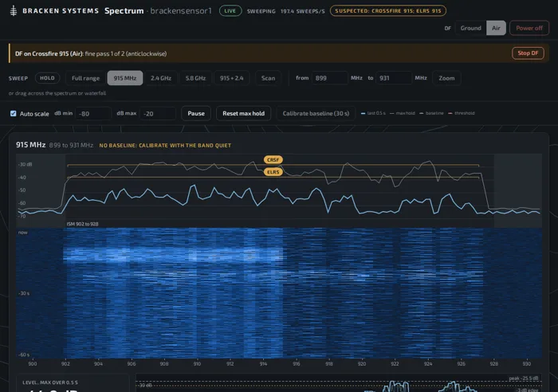Click the Scan sweep button
The image size is (558, 392).
click(268, 78)
